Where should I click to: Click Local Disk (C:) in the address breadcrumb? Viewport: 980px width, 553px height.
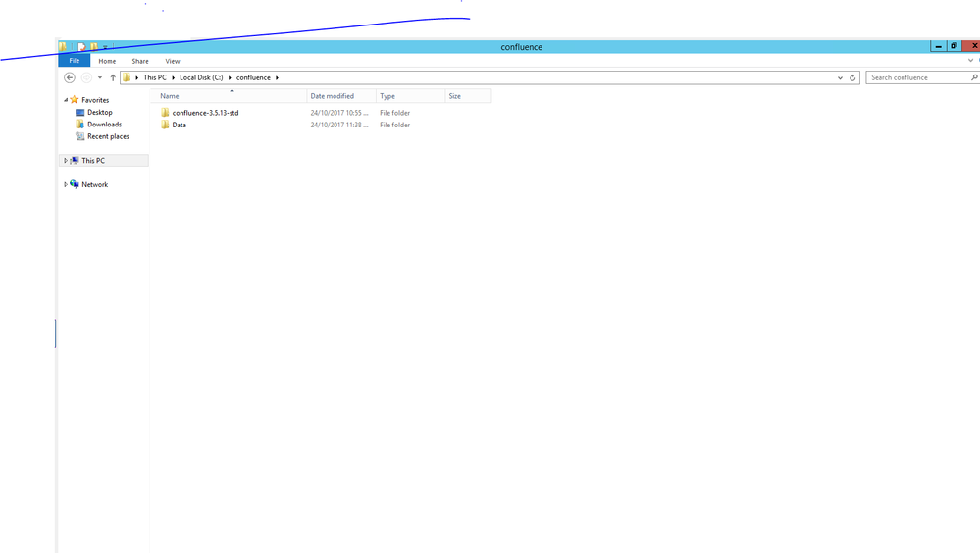(x=201, y=77)
